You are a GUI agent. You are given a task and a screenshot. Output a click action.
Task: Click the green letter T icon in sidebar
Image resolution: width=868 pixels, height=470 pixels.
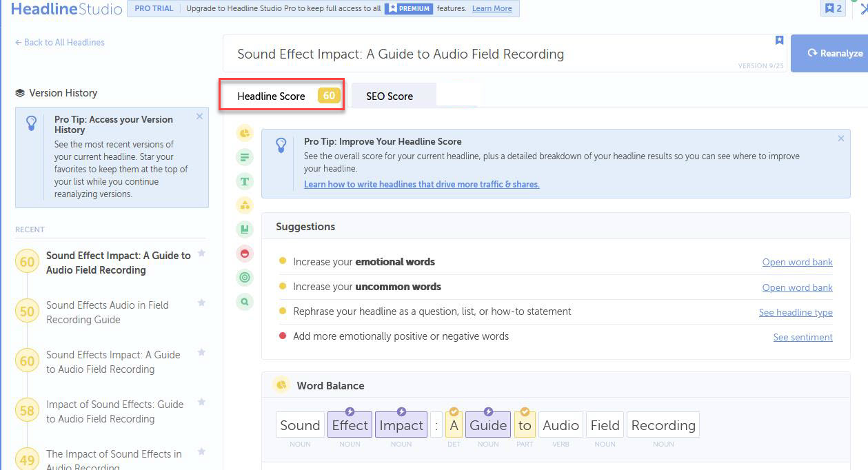[x=244, y=181]
